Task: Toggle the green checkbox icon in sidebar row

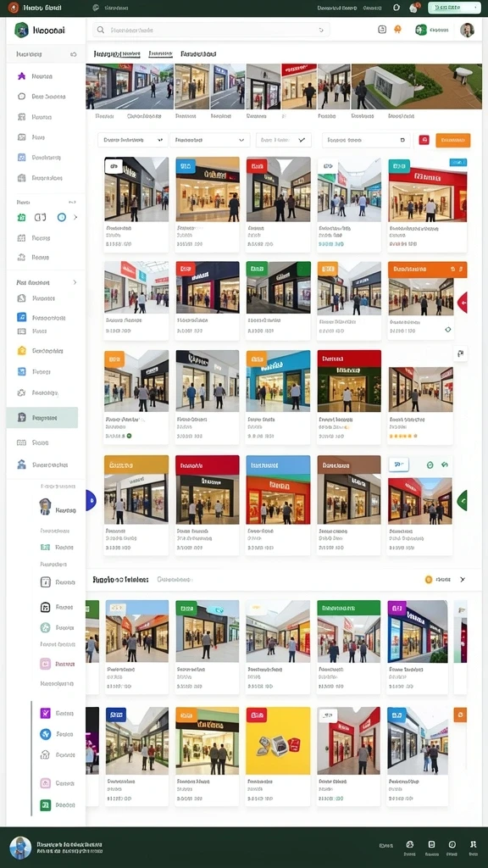Action: 21,218
